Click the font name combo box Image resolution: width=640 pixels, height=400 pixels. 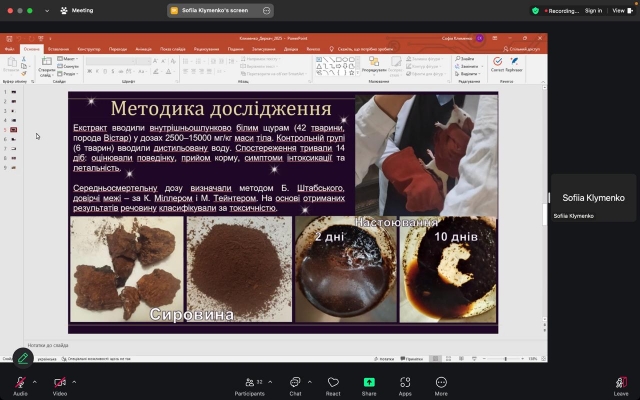(111, 61)
